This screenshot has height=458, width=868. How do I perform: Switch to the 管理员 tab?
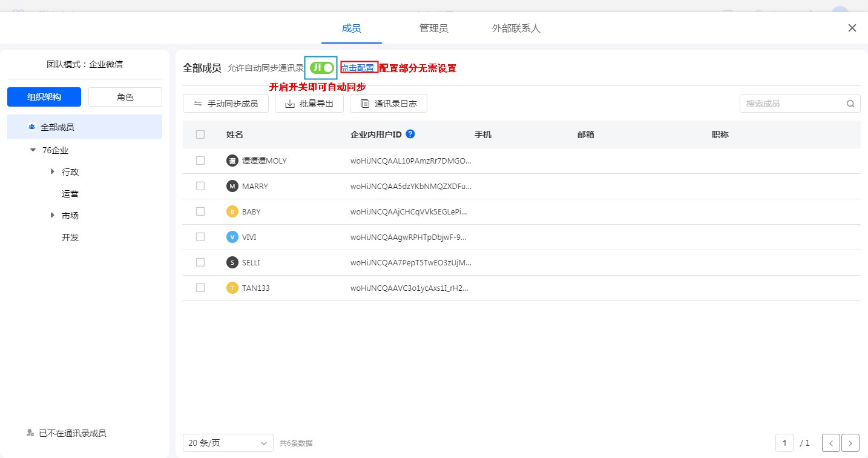433,28
